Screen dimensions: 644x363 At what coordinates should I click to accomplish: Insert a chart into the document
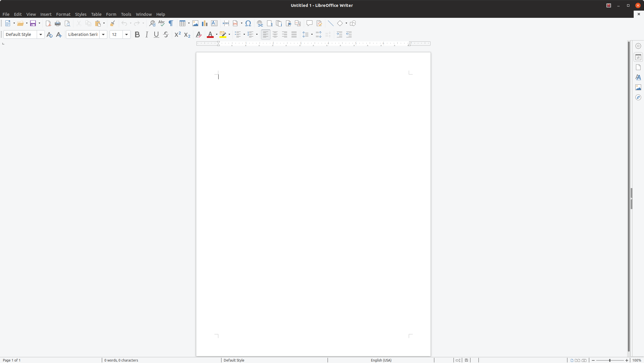click(x=204, y=23)
